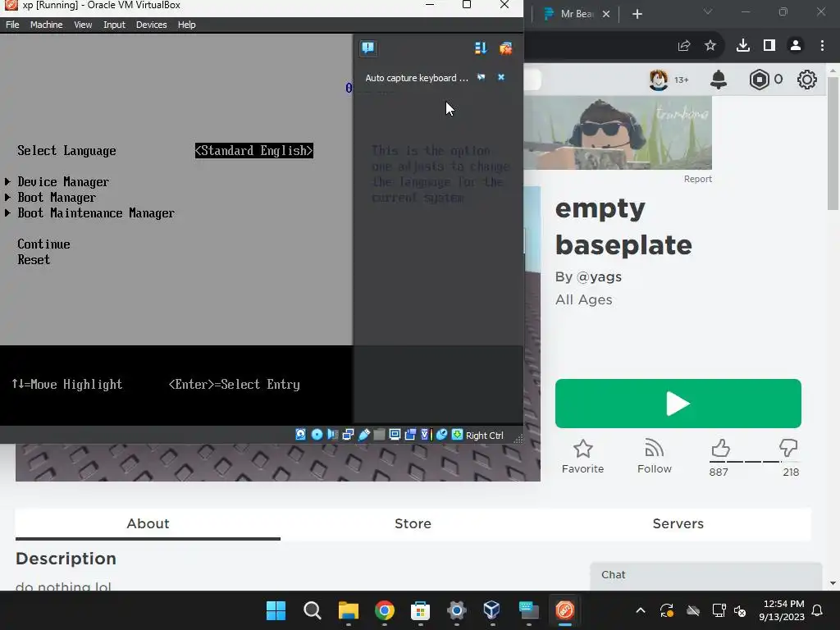Toggle notification ordering icon in VirtualBox panel

pyautogui.click(x=481, y=48)
